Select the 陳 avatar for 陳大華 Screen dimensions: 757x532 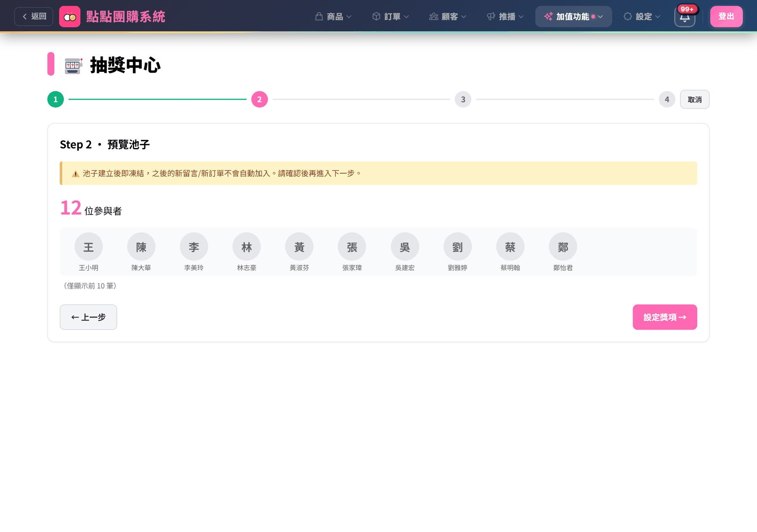click(141, 247)
